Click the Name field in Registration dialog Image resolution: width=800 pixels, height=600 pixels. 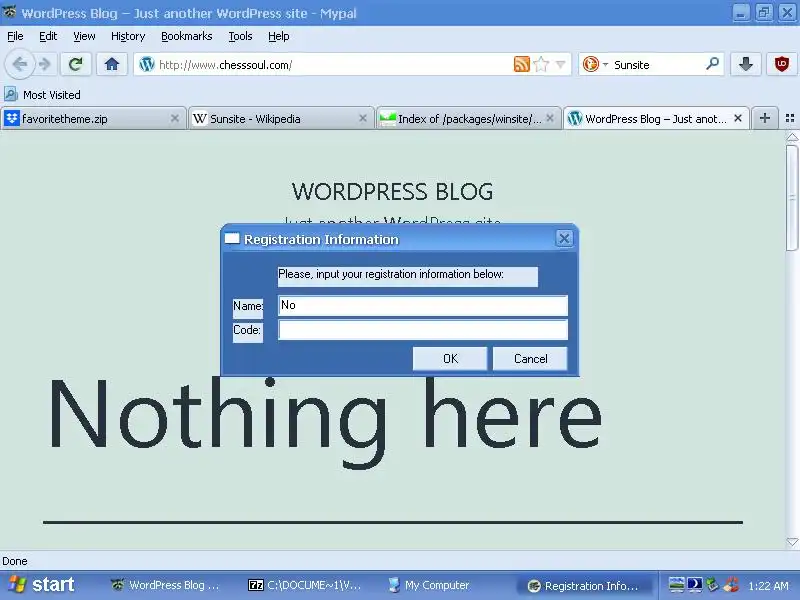tap(422, 305)
